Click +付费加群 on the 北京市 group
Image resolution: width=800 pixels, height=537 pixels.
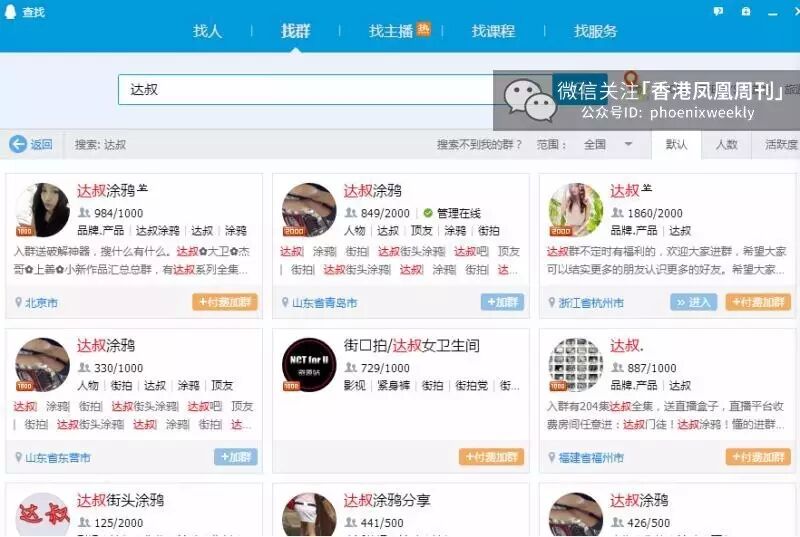225,302
